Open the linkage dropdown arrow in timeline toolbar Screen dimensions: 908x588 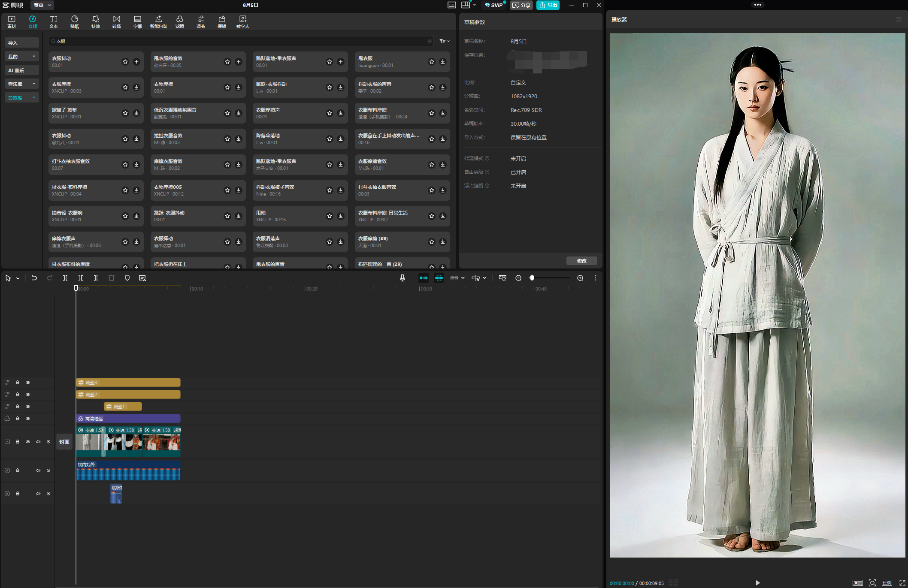click(463, 278)
